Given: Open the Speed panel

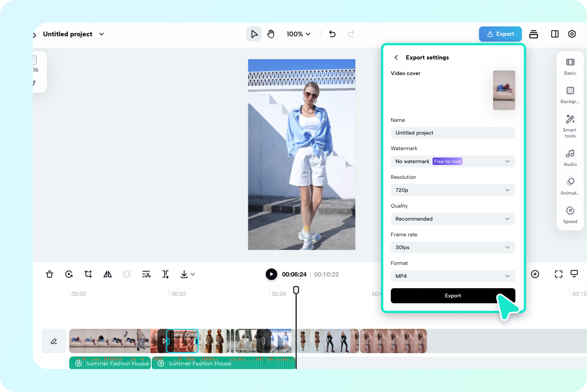Looking at the screenshot, I should point(570,214).
